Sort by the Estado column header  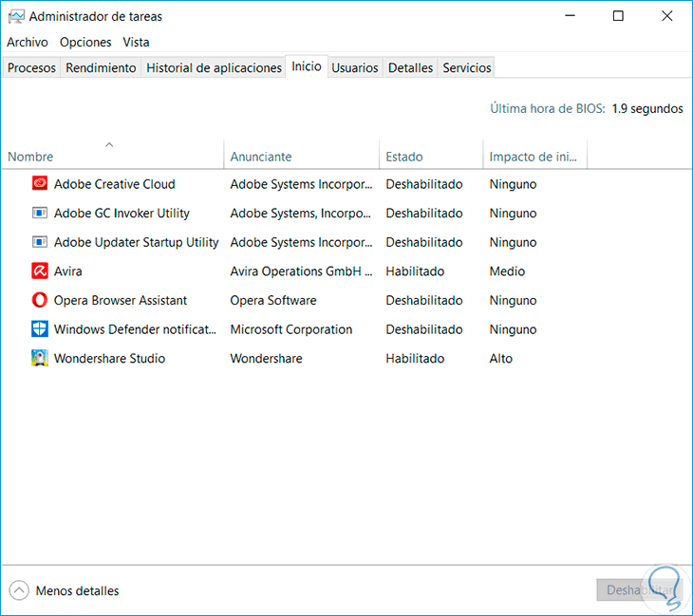(x=431, y=155)
